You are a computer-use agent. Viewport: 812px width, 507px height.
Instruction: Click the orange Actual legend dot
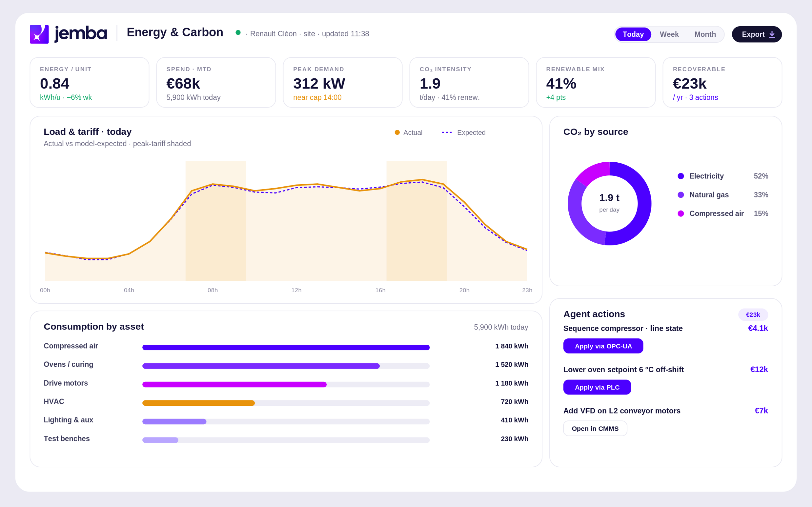[397, 133]
